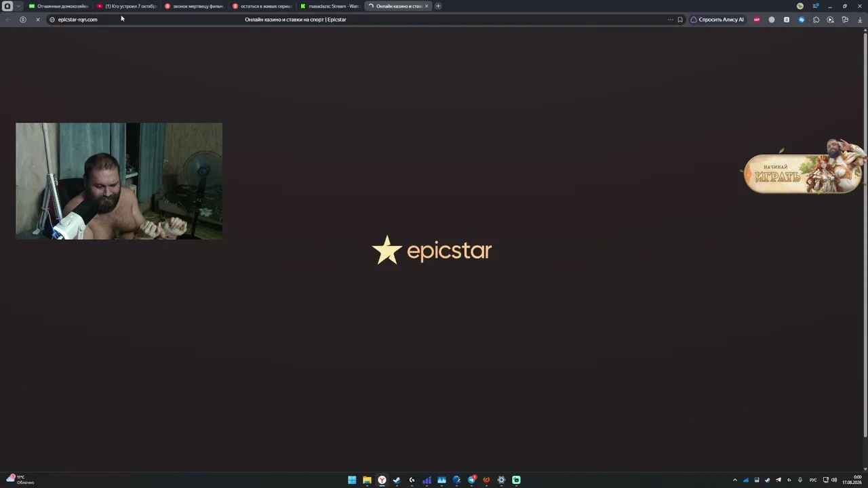Switch to the 'masadazxc Stream' Kick tab
Viewport: 868px width, 488px height.
tap(330, 6)
